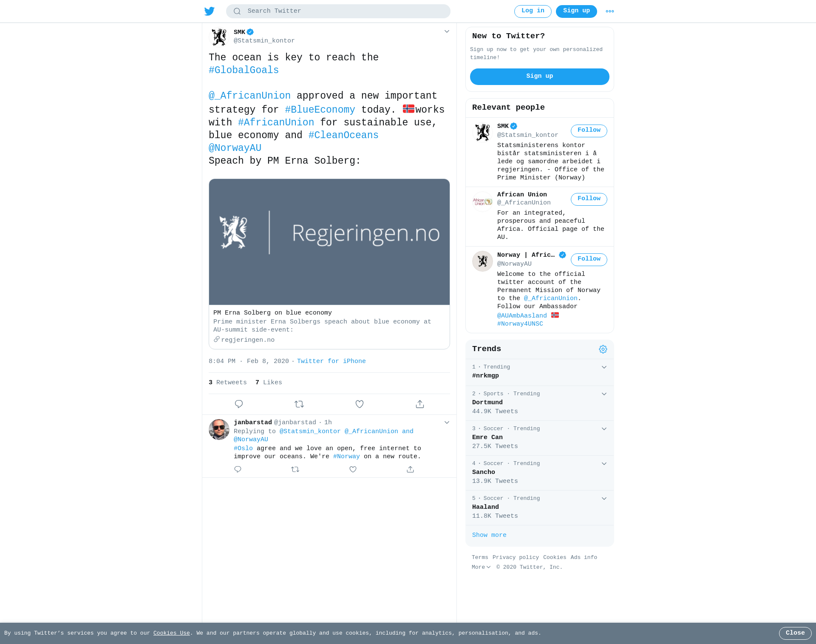Like janbarstad's reply tweet
816x644 pixels.
point(353,469)
